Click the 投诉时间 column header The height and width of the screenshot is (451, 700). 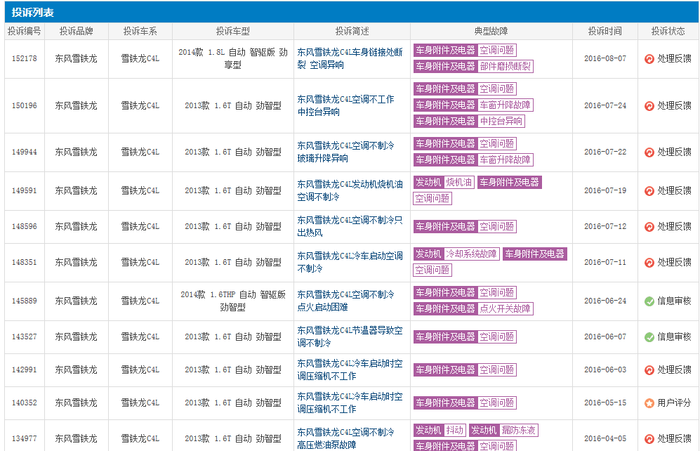click(605, 31)
